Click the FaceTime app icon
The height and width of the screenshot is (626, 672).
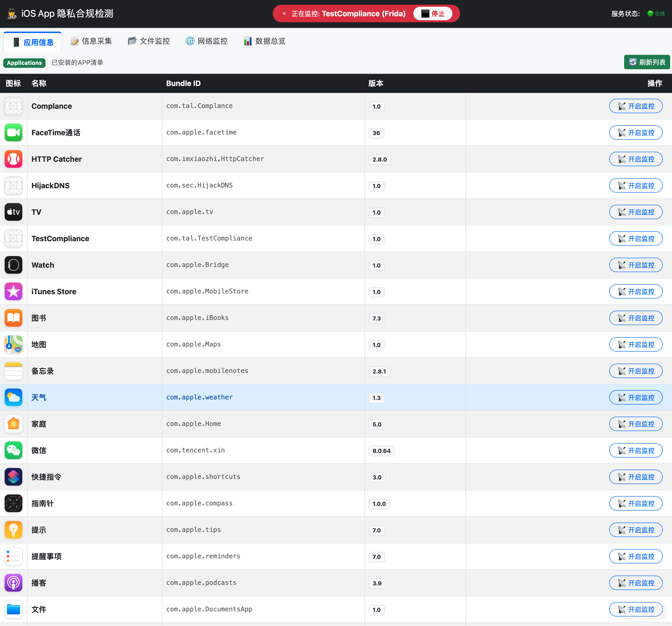13,132
